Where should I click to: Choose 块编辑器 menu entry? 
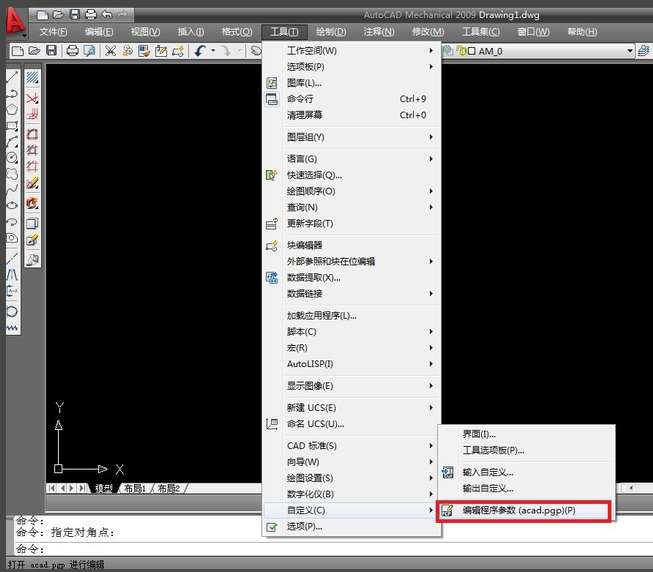pos(352,245)
